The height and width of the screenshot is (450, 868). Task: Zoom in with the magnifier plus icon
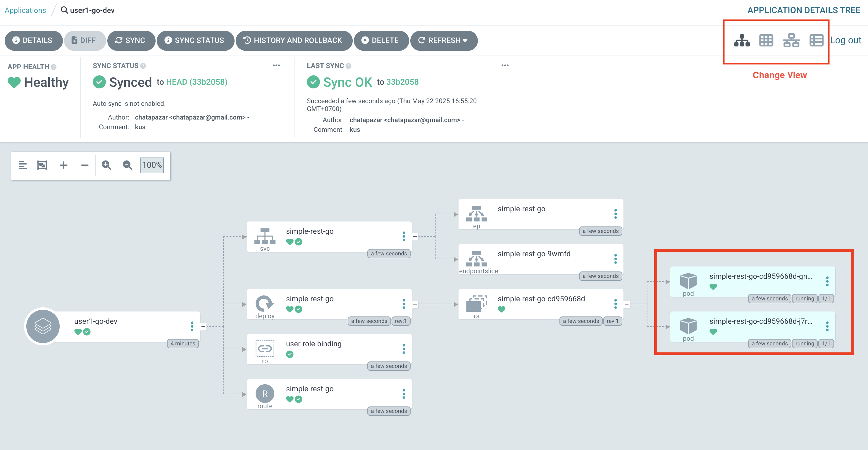click(x=106, y=165)
